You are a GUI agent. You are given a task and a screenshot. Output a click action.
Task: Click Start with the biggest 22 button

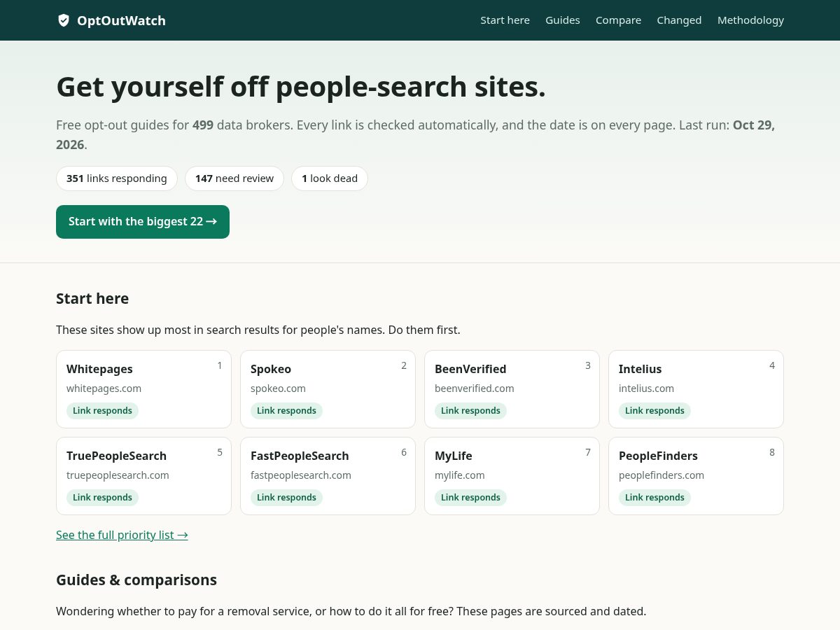143,222
